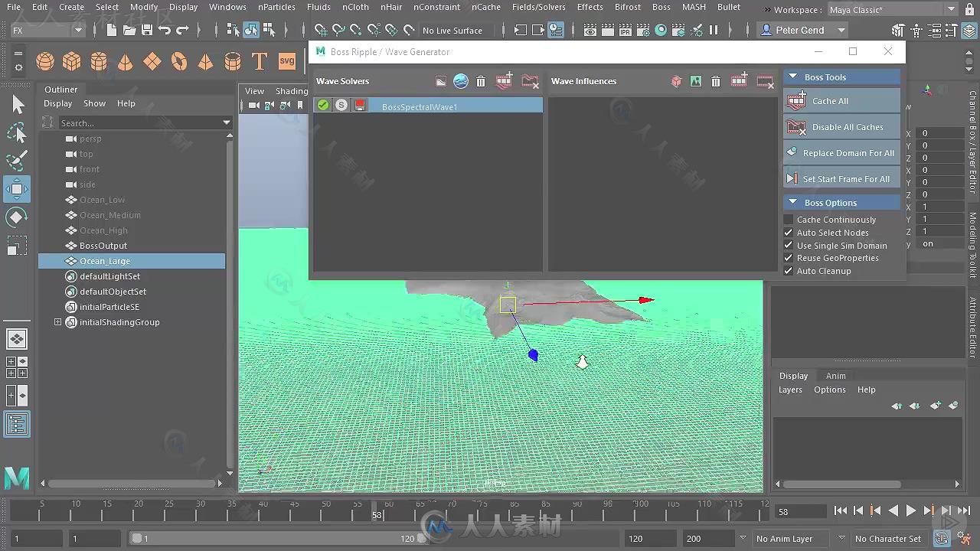The height and width of the screenshot is (551, 980).
Task: Select Ocean_Large in the Outliner
Action: point(132,261)
